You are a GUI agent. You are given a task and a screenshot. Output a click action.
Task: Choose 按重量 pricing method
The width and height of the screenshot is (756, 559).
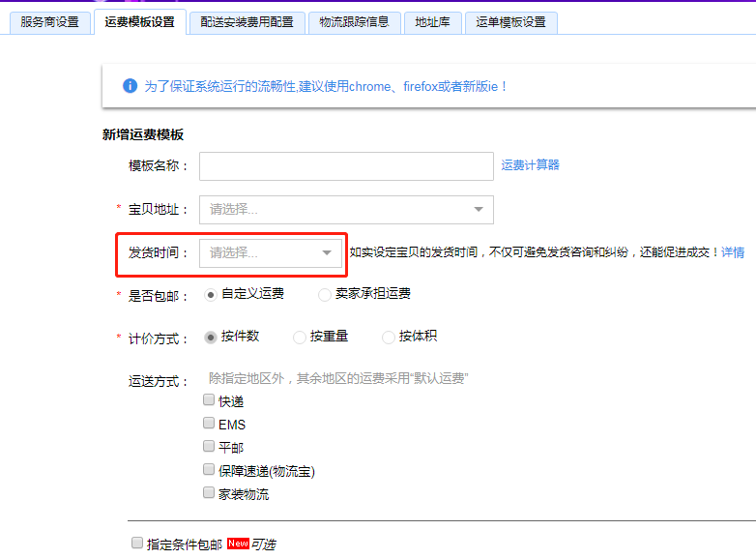coord(300,338)
